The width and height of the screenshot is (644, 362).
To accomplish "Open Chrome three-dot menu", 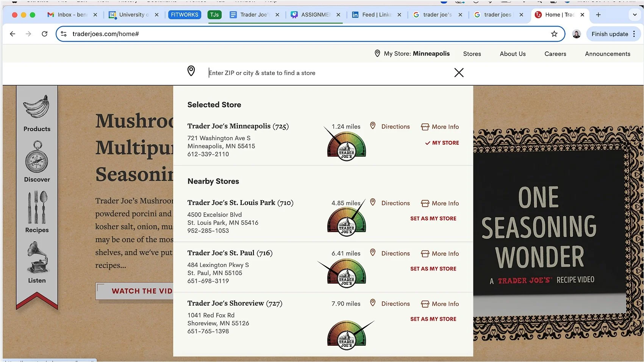I will (x=634, y=34).
